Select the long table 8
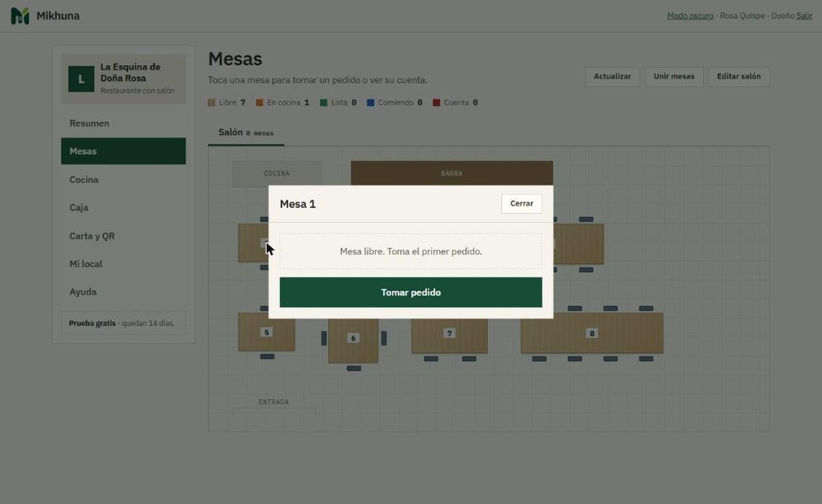Viewport: 822px width, 504px height. pyautogui.click(x=592, y=333)
